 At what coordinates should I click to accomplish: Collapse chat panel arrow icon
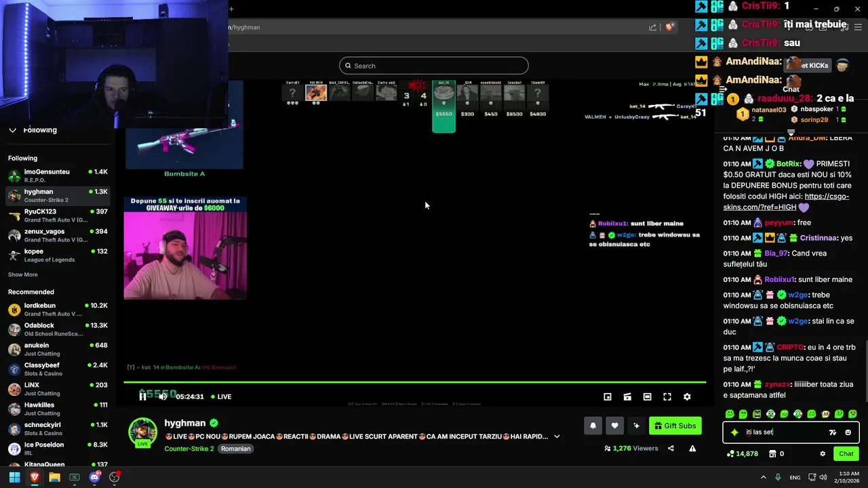click(x=723, y=89)
